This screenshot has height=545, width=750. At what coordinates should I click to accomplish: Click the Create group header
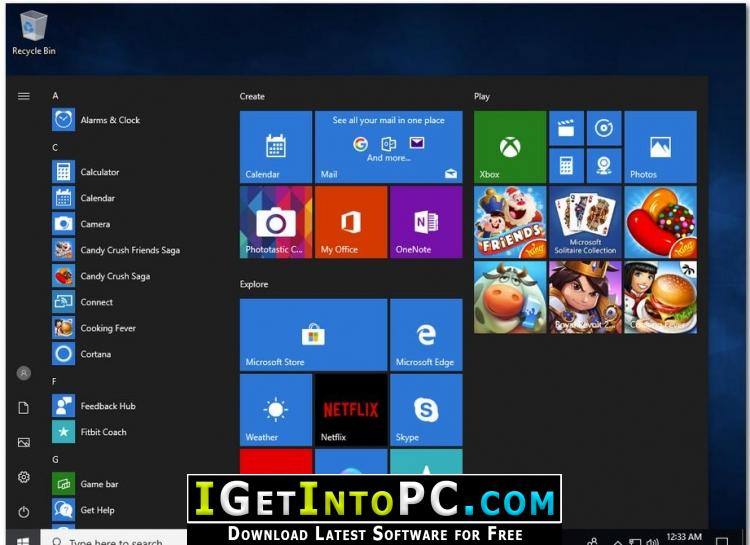tap(252, 96)
